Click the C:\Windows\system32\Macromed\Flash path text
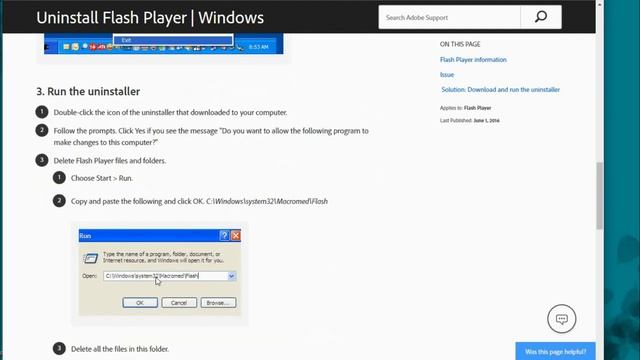Screen dimensions: 640x360 [267, 201]
